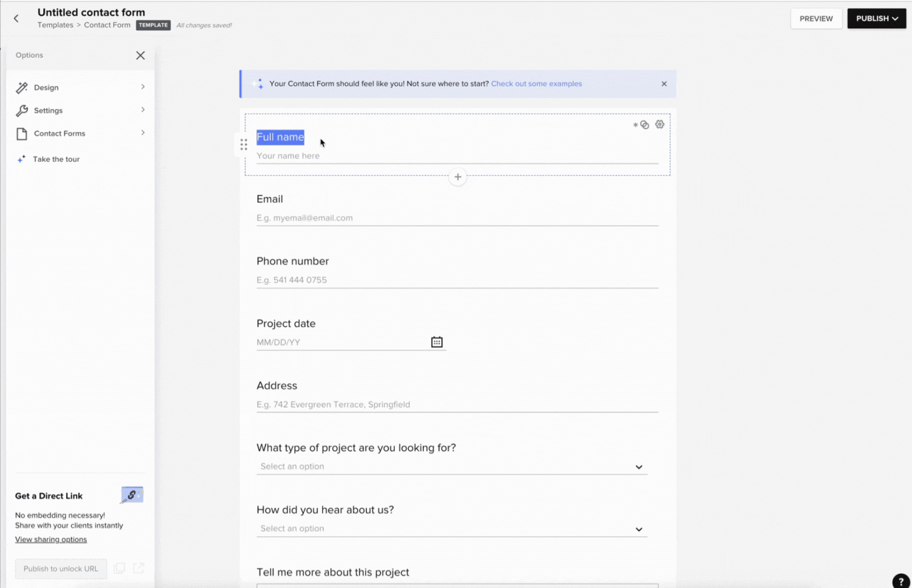Go back using the top-left arrow

(x=16, y=18)
